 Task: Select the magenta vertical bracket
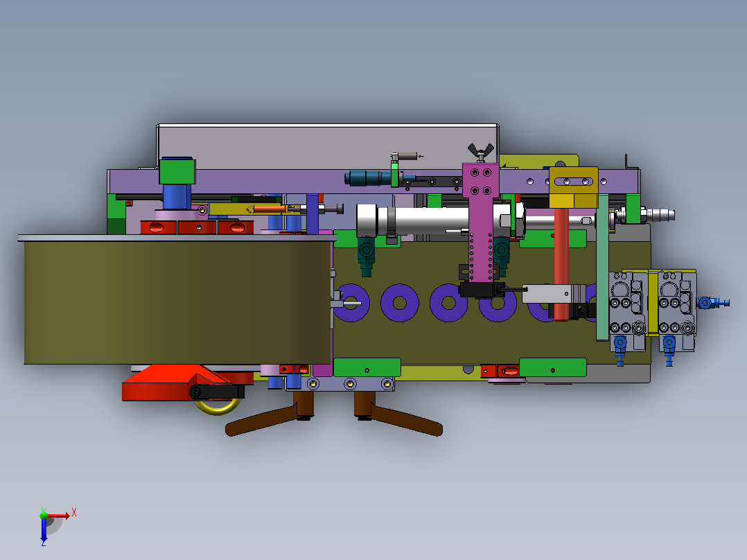tap(481, 222)
